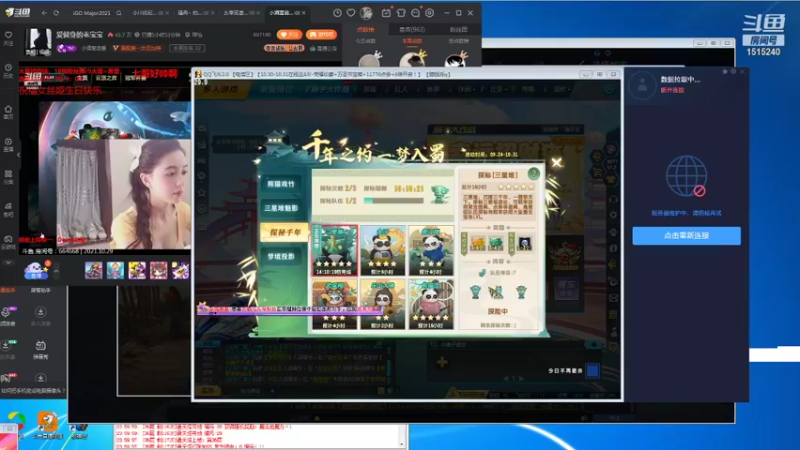Select the 探秘千年 side tab
The image size is (800, 450).
[284, 232]
